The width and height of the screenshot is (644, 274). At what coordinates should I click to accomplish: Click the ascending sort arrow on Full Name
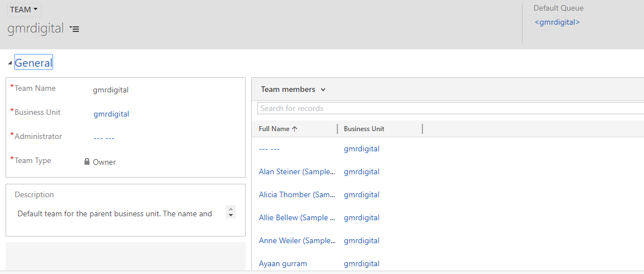point(295,129)
